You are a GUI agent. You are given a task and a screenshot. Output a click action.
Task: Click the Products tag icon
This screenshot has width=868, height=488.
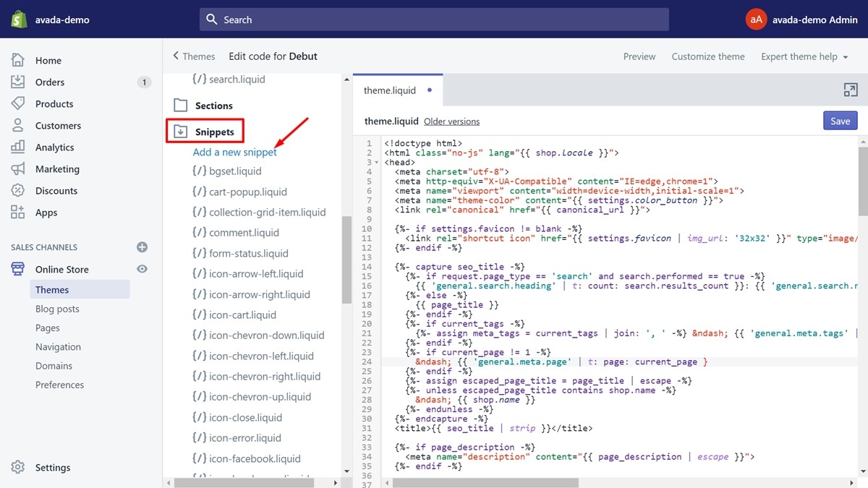[x=18, y=104]
